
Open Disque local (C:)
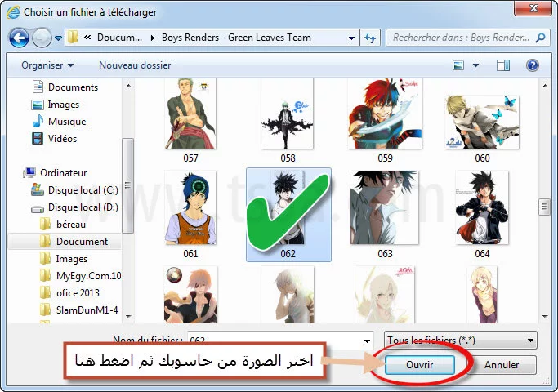[x=74, y=190]
